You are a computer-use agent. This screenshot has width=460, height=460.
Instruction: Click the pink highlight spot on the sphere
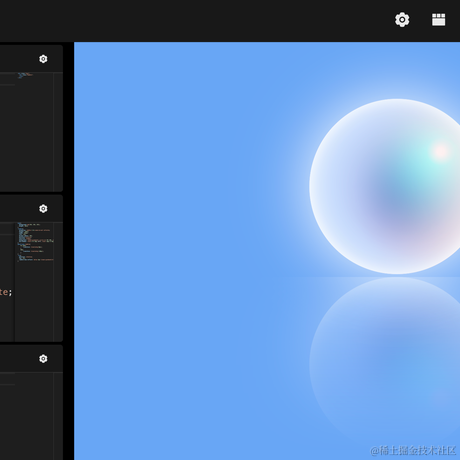[441, 152]
